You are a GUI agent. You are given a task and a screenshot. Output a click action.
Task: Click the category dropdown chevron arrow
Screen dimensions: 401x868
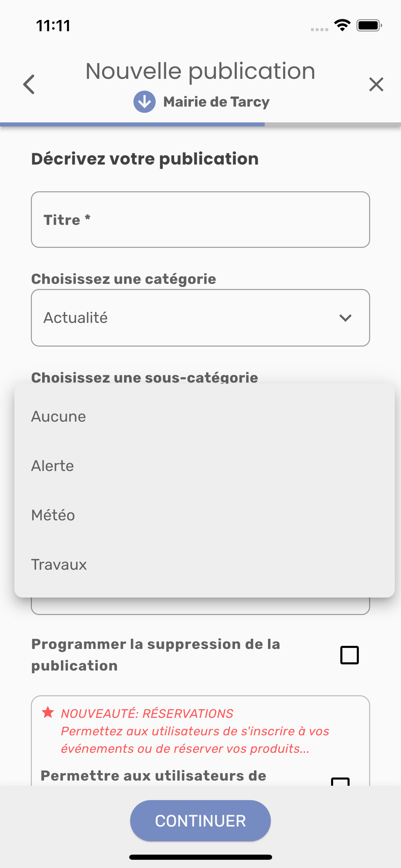(345, 318)
